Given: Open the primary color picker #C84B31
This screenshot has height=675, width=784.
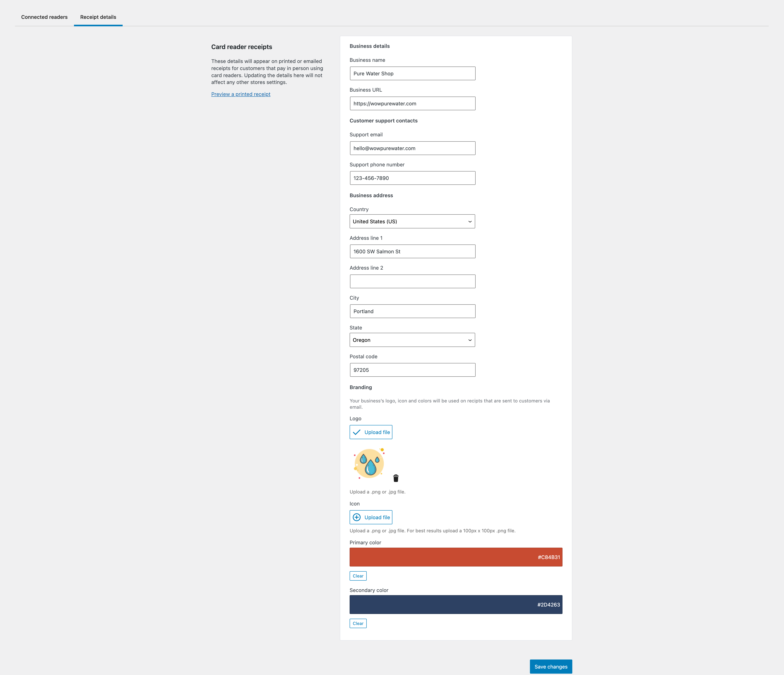Looking at the screenshot, I should click(x=456, y=557).
